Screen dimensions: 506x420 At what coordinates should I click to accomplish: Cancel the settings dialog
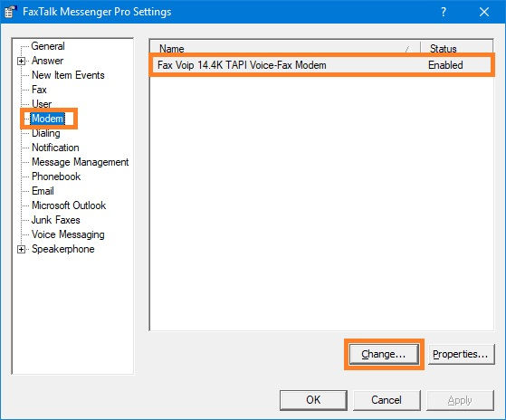[387, 400]
